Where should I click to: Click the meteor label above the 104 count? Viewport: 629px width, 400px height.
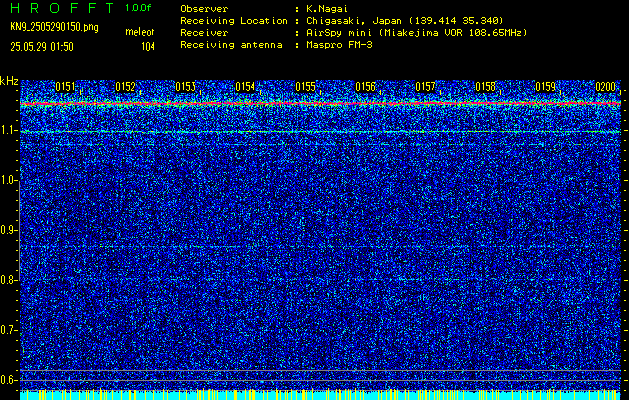point(140,32)
